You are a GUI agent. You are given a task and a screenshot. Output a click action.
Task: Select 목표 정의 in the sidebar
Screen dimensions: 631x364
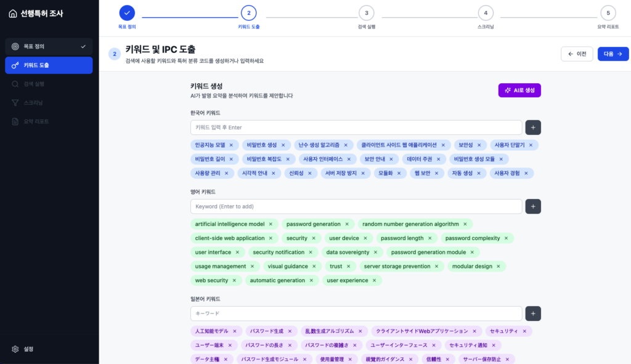pos(49,46)
